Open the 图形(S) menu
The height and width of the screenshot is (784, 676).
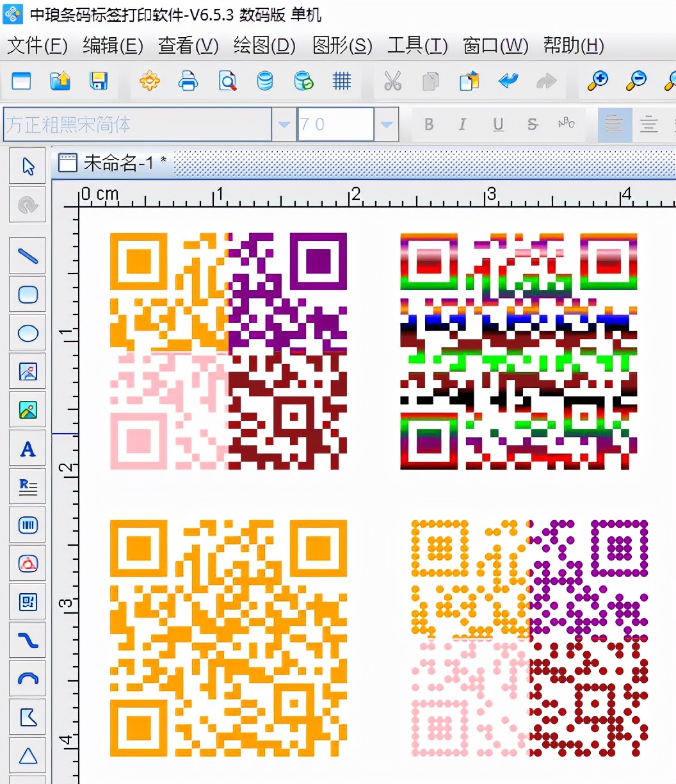pyautogui.click(x=342, y=45)
